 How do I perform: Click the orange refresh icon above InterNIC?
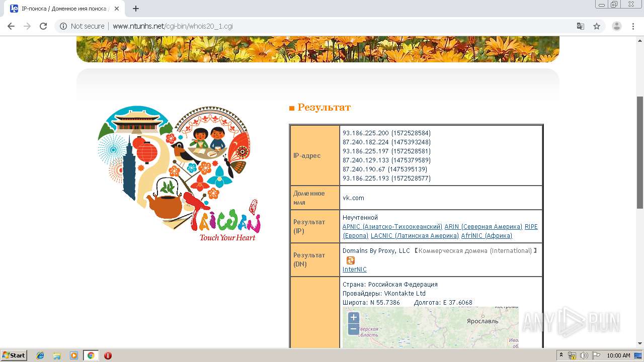tap(351, 260)
